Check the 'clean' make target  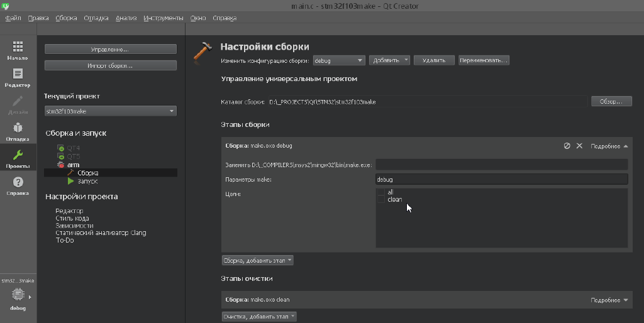[x=381, y=200]
